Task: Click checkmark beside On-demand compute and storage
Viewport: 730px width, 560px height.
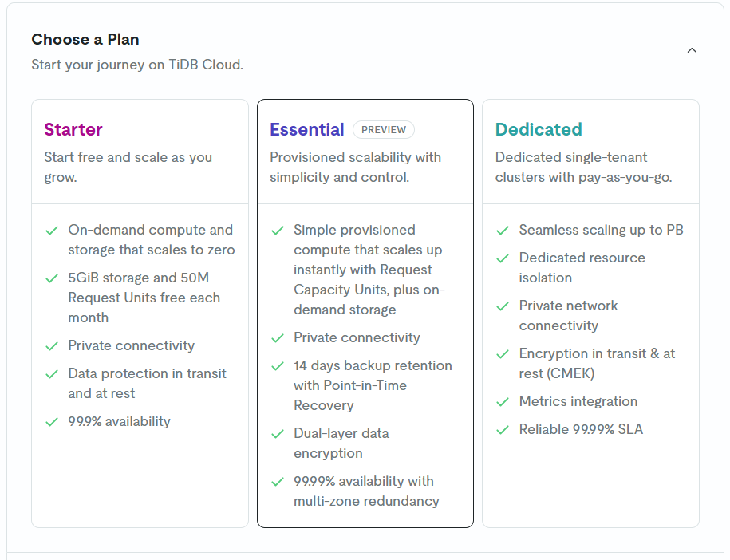Action: coord(52,231)
